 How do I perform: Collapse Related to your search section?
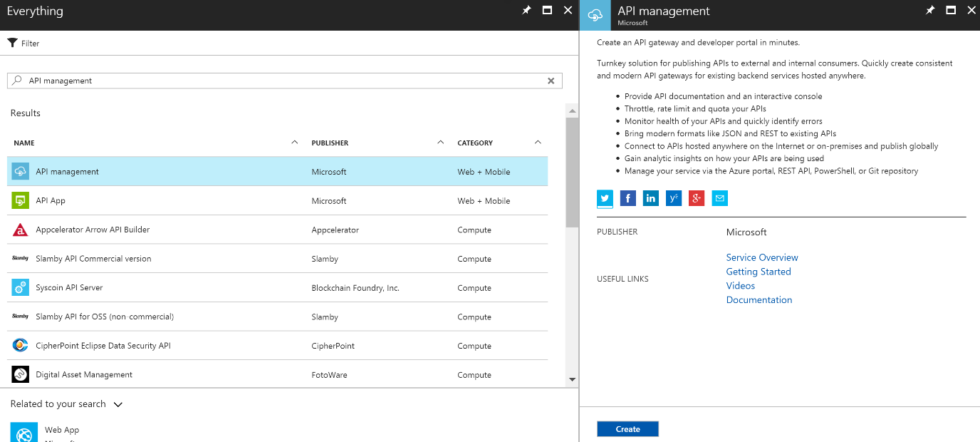click(118, 404)
